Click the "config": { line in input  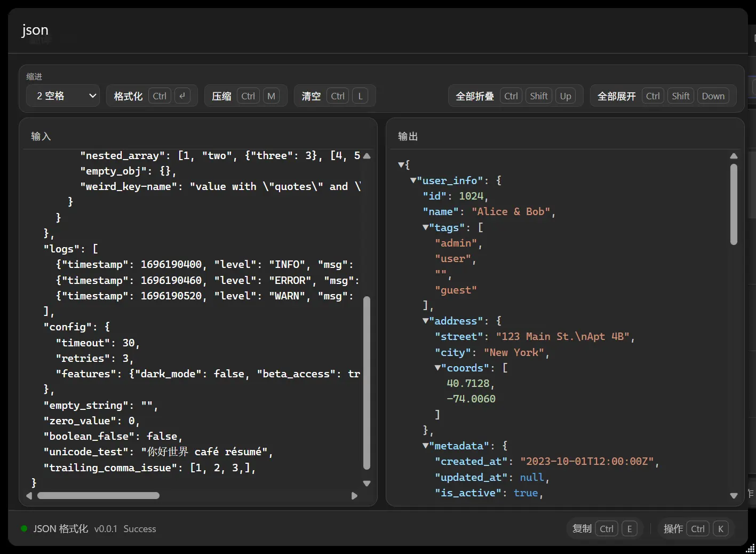[x=77, y=327]
